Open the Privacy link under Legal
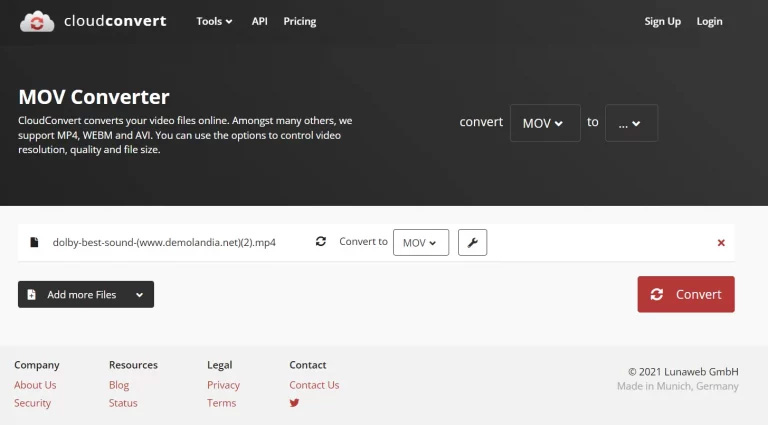 click(x=223, y=385)
